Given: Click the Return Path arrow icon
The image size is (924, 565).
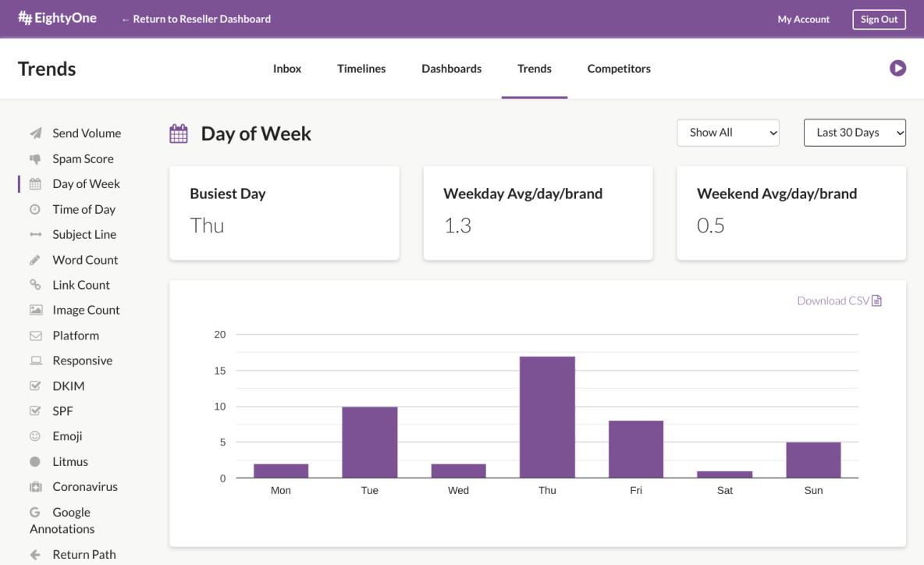Looking at the screenshot, I should coord(35,554).
